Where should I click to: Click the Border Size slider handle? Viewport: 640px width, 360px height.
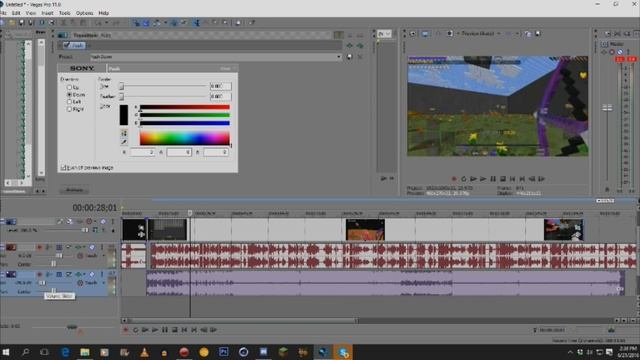(x=121, y=86)
